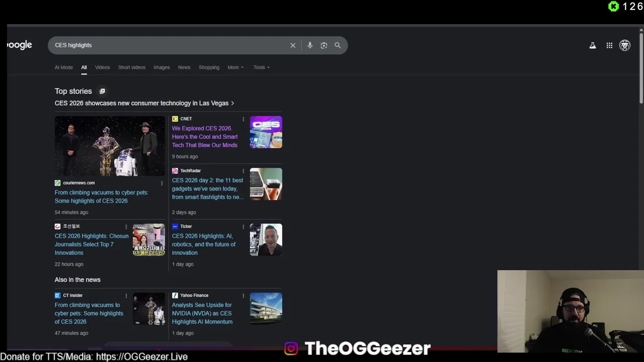Click the green Kick icon beside viewer count

pyautogui.click(x=613, y=6)
